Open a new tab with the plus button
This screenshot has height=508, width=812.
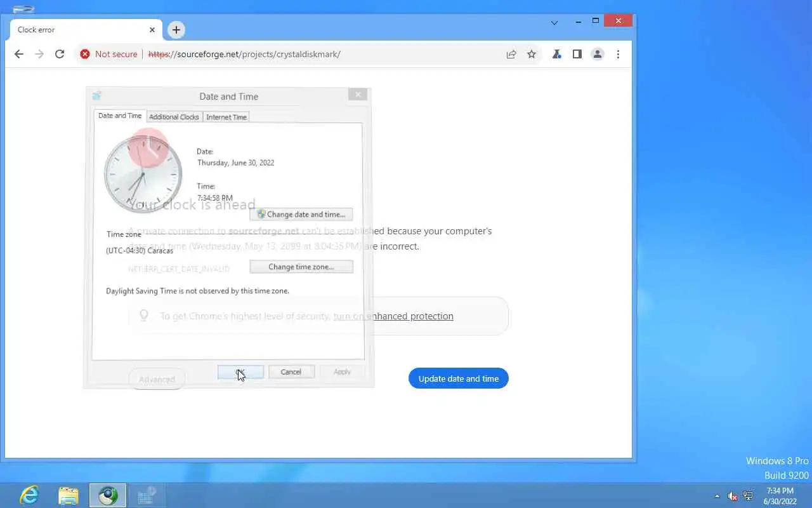pos(176,29)
